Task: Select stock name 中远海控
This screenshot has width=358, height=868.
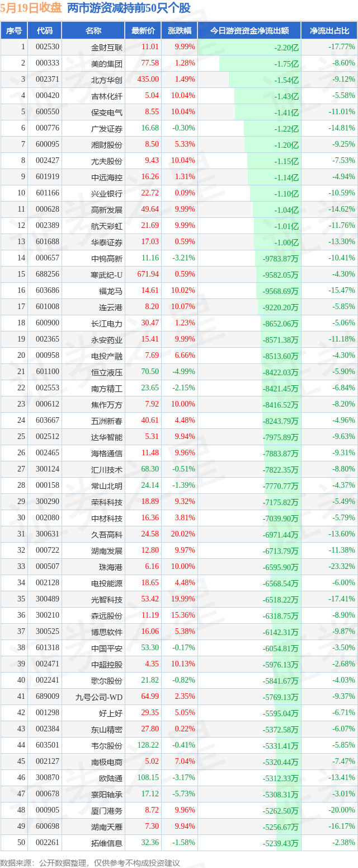Action: 107,177
